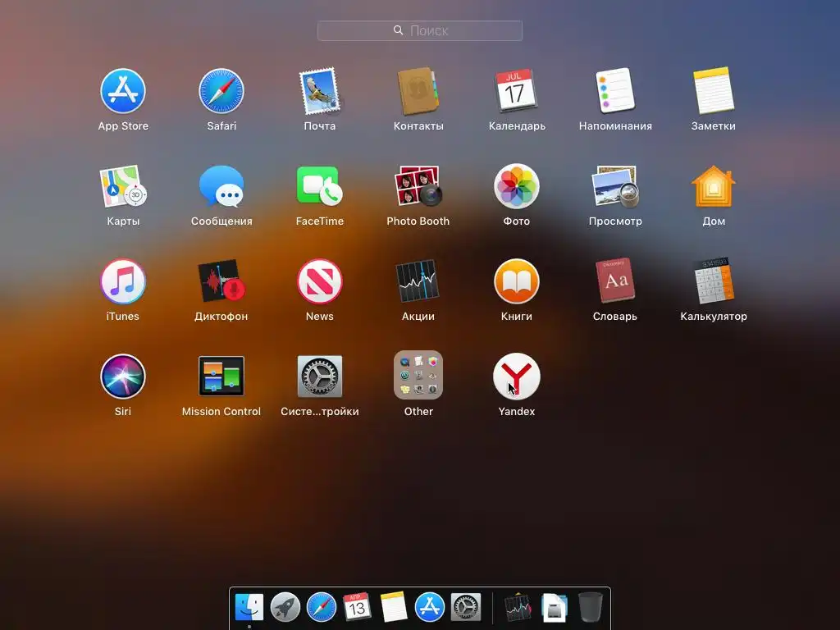
Task: Open Систе...тройки system preferences in Launchpad
Action: pyautogui.click(x=320, y=376)
